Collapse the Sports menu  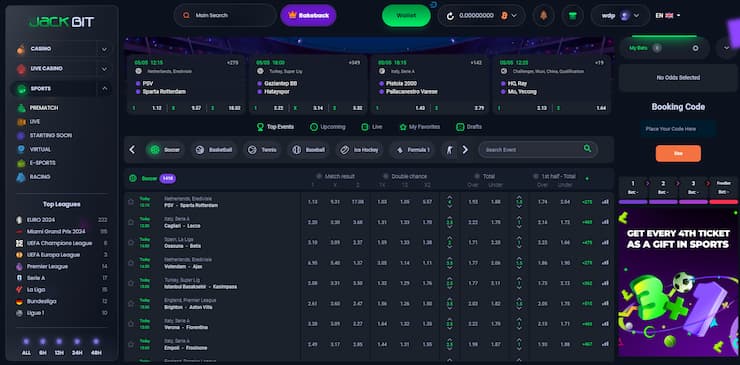104,89
